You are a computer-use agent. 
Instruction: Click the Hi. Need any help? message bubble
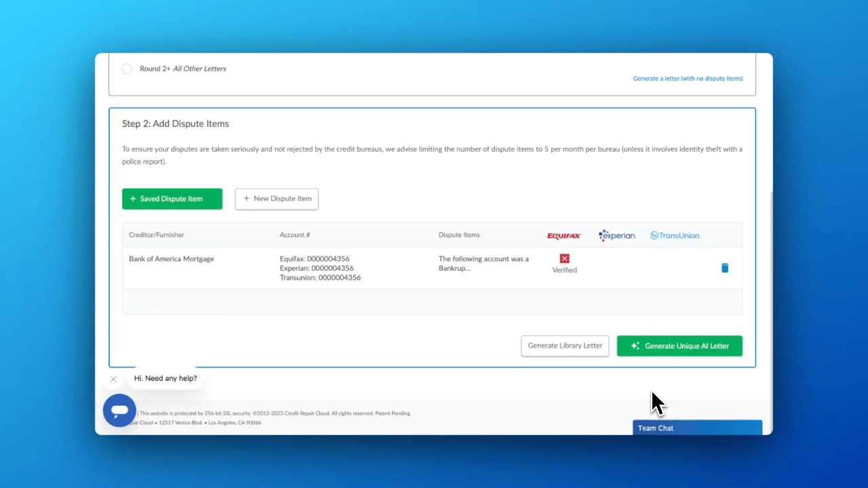point(165,378)
